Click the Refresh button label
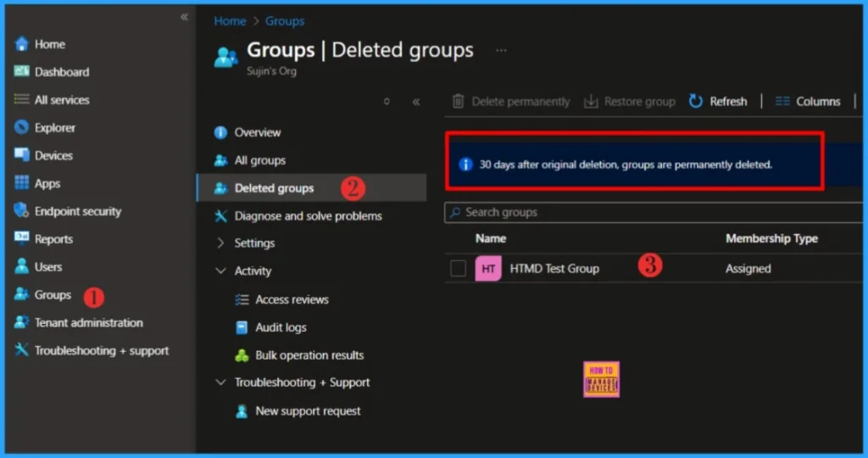 click(x=728, y=101)
